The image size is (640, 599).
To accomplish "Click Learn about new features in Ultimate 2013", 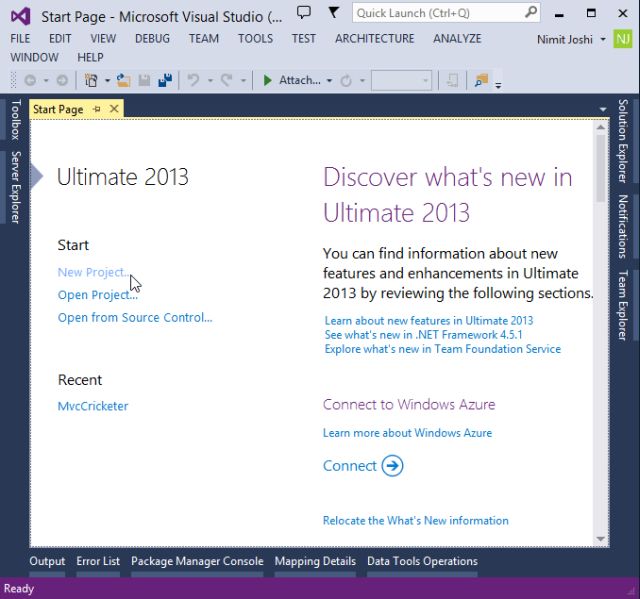I will (x=429, y=321).
